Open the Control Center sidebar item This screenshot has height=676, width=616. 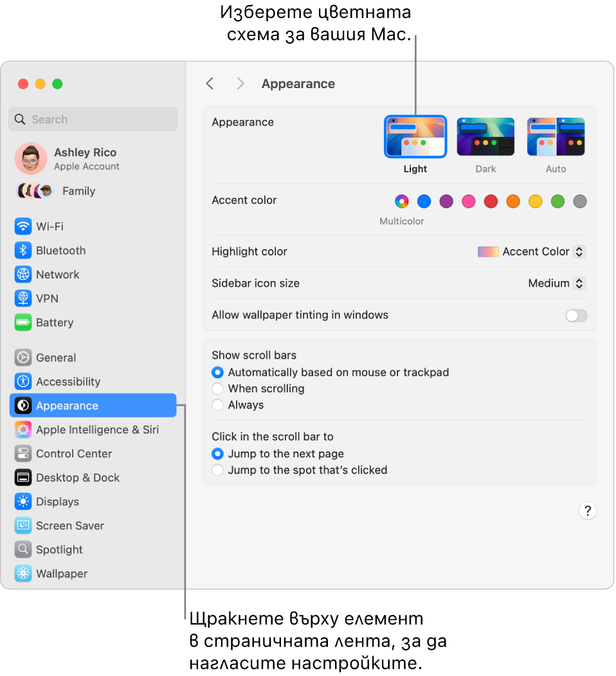pyautogui.click(x=93, y=453)
